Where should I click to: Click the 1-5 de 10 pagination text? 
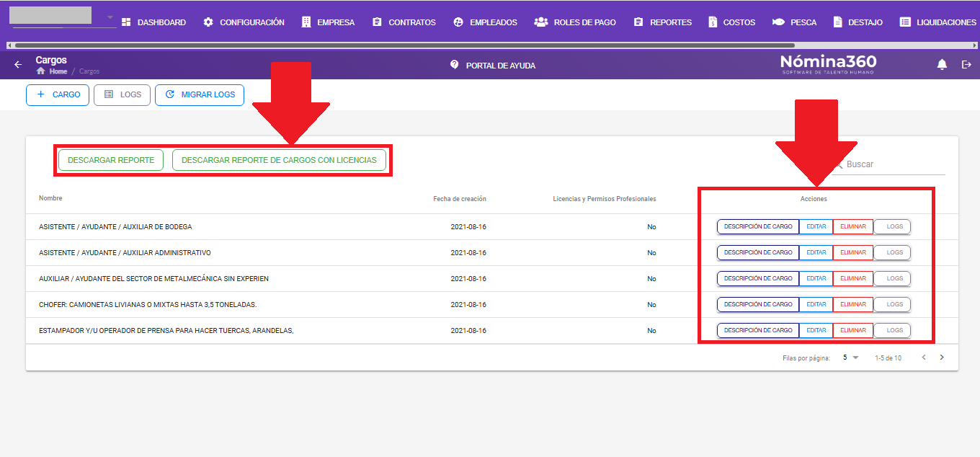pos(888,358)
